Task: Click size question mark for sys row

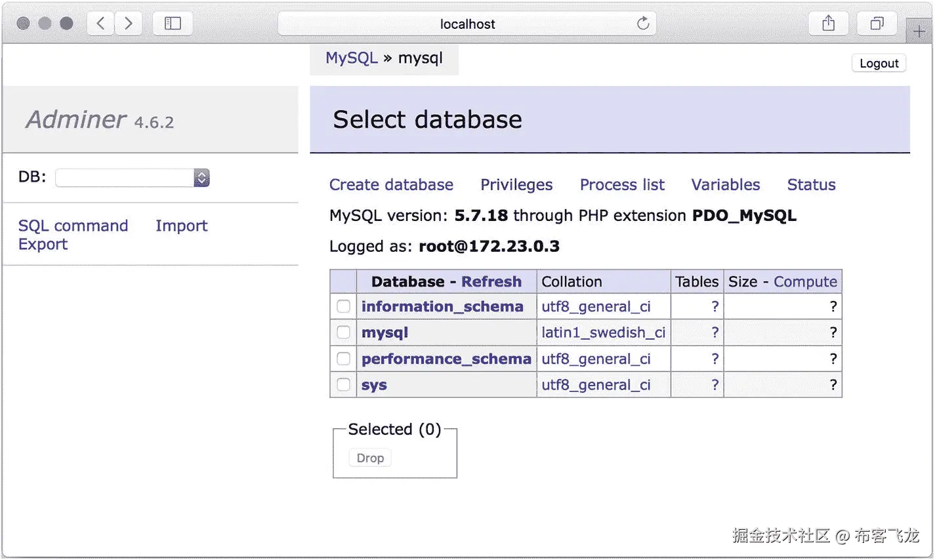Action: point(833,385)
